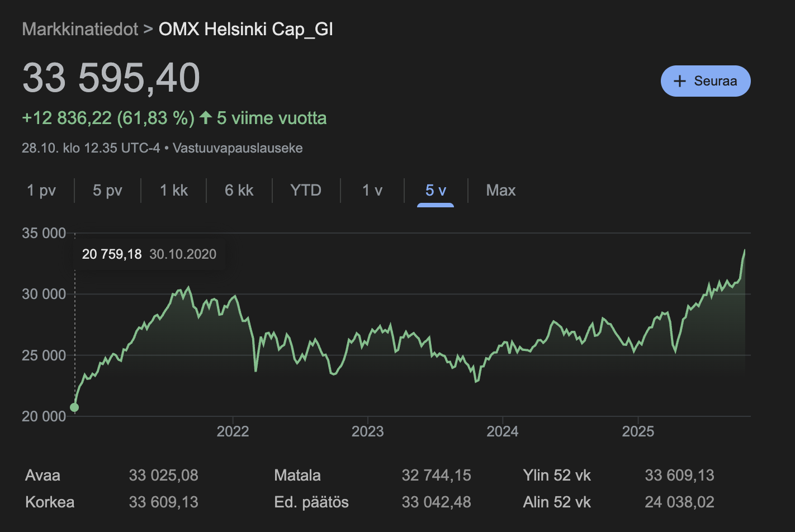Click the green upward arrow icon

coord(206,118)
